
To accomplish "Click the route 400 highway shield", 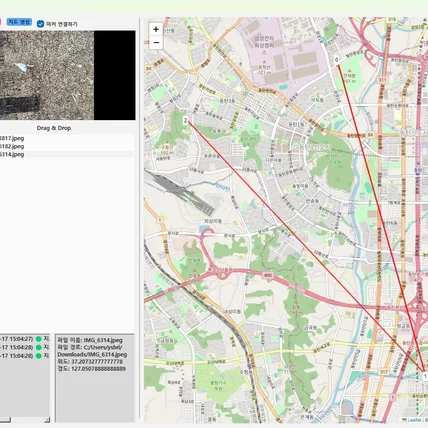I will click(268, 275).
